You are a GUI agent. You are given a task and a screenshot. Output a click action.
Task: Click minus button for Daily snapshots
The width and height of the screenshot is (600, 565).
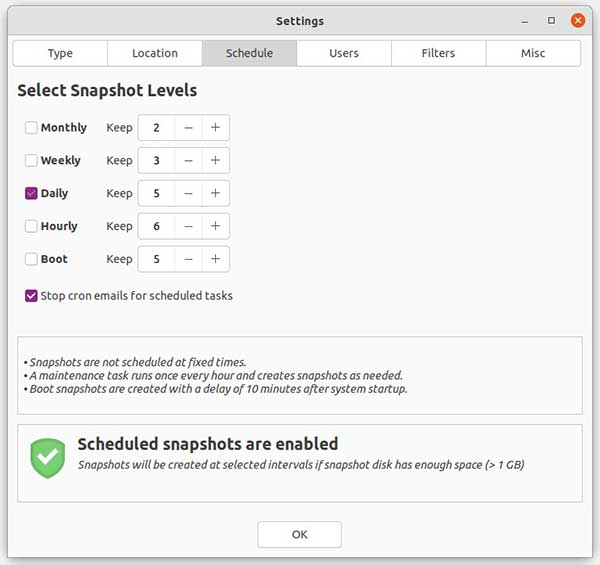[188, 193]
